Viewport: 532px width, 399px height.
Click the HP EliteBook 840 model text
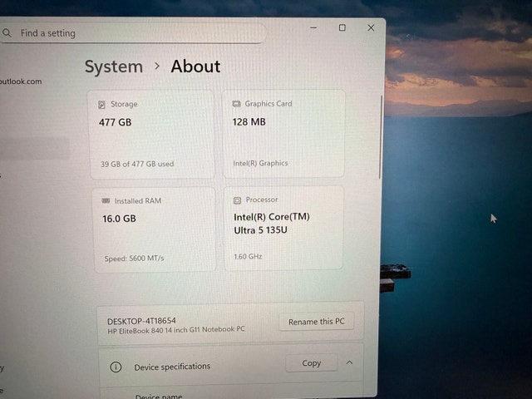(176, 330)
